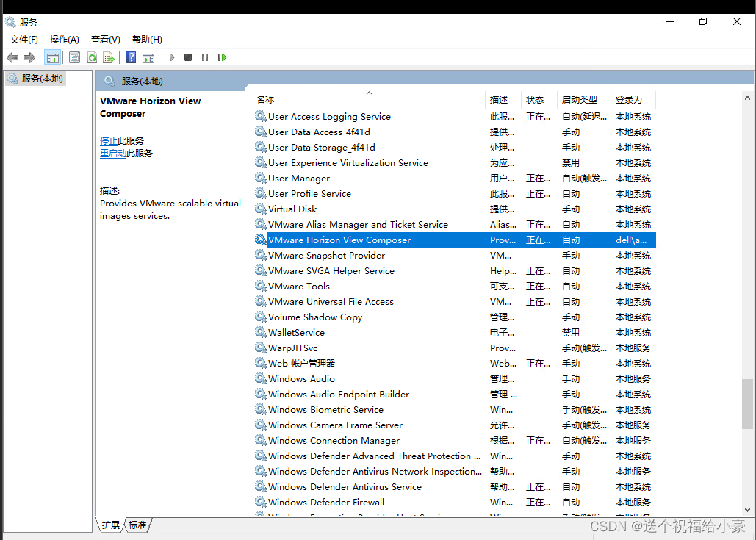Select VMware SVGA Helper Service row
The height and width of the screenshot is (540, 756).
[x=456, y=270]
